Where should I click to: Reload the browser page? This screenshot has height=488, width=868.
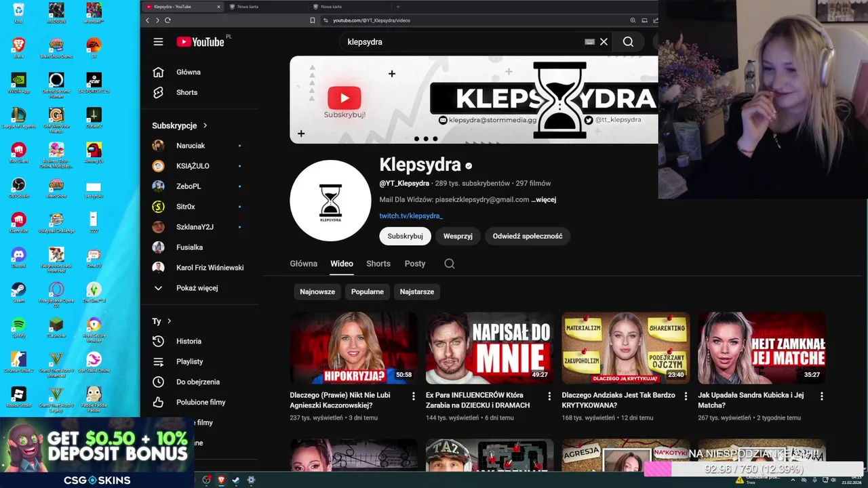click(x=167, y=20)
